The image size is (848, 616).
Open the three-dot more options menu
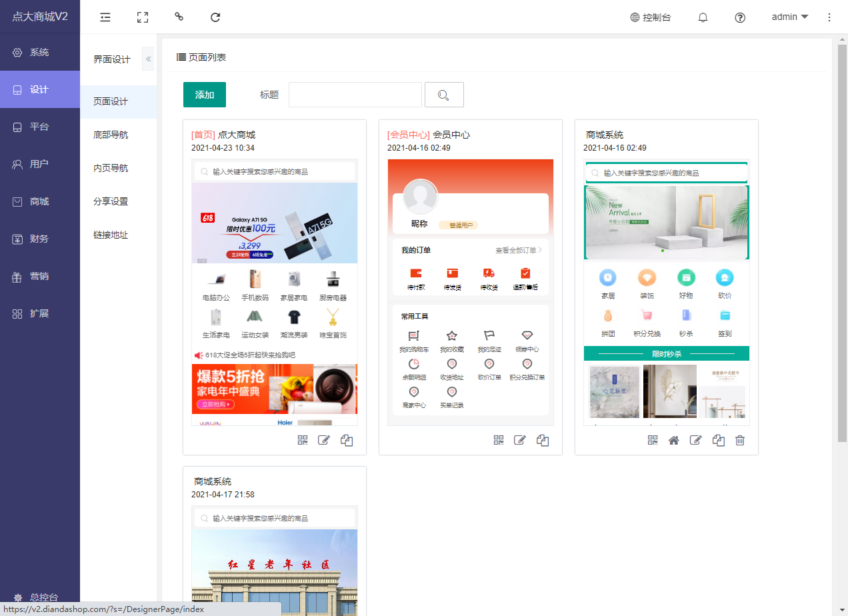[x=829, y=17]
